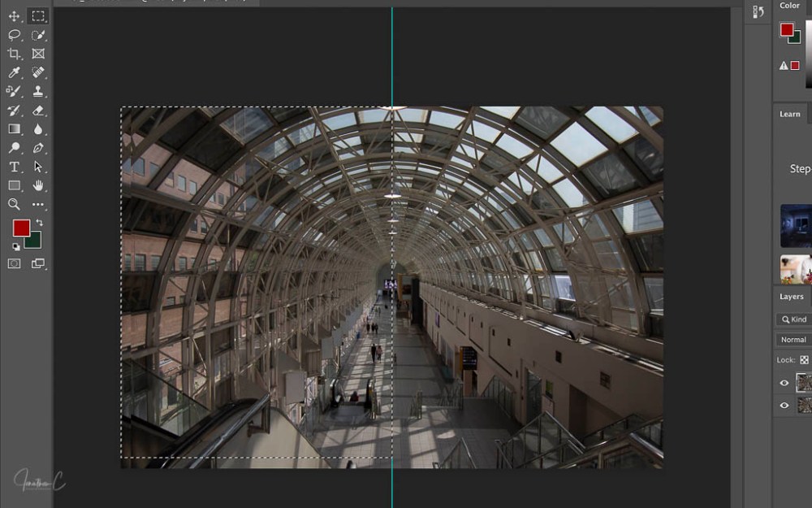The image size is (812, 508).
Task: Select the Zoom tool
Action: (14, 204)
